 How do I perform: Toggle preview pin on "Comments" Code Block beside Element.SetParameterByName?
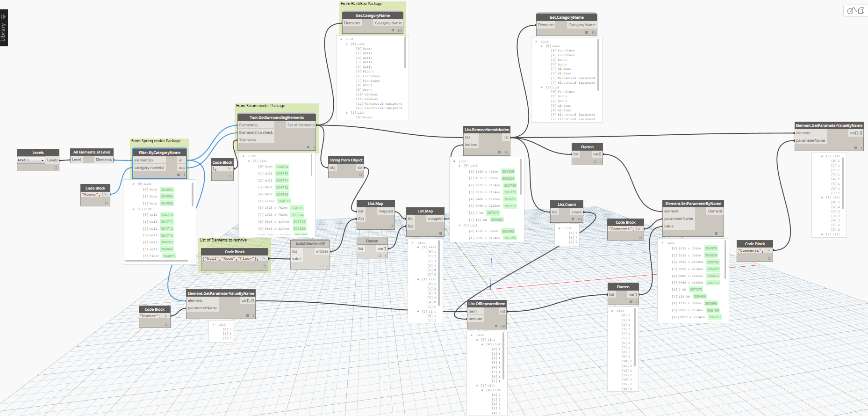click(x=640, y=237)
